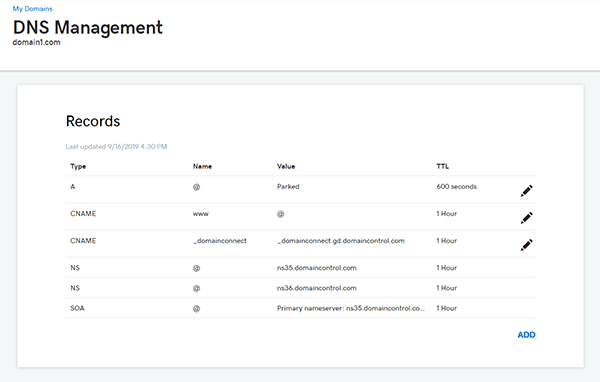Click NS type in the ns35 row
Screen dimensions: 600x382
(75, 268)
